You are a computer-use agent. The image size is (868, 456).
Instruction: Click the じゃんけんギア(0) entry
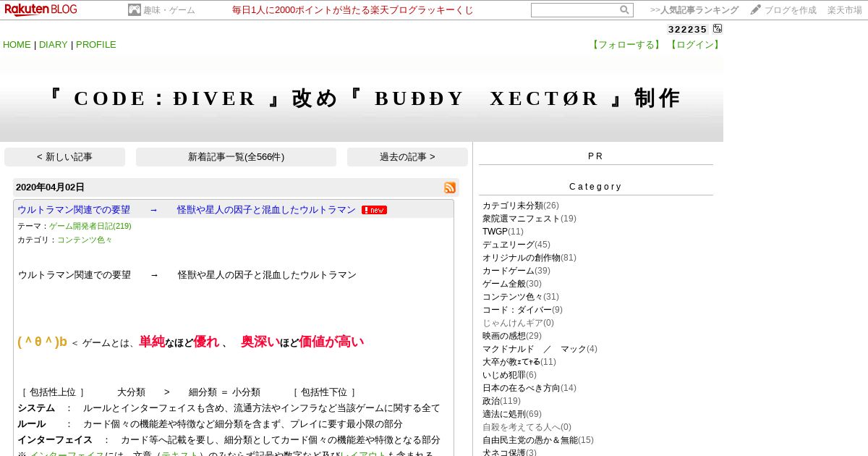pos(518,323)
